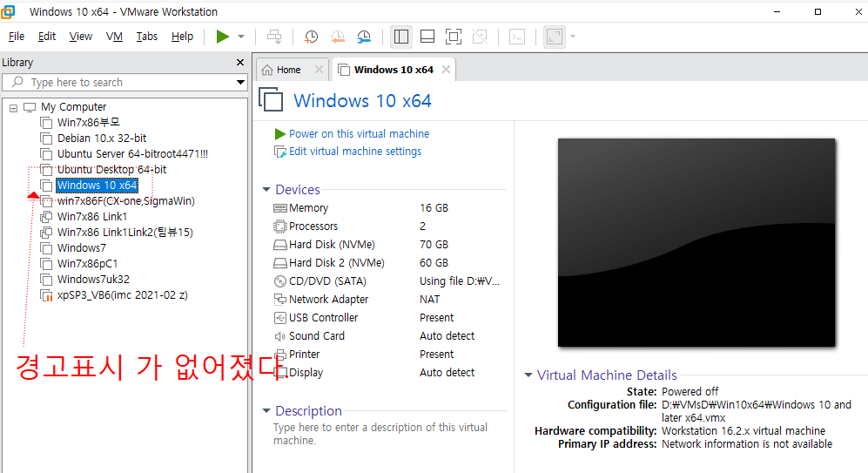Click Power on this virtual machine
Screen dimensions: 868x473
pos(359,134)
